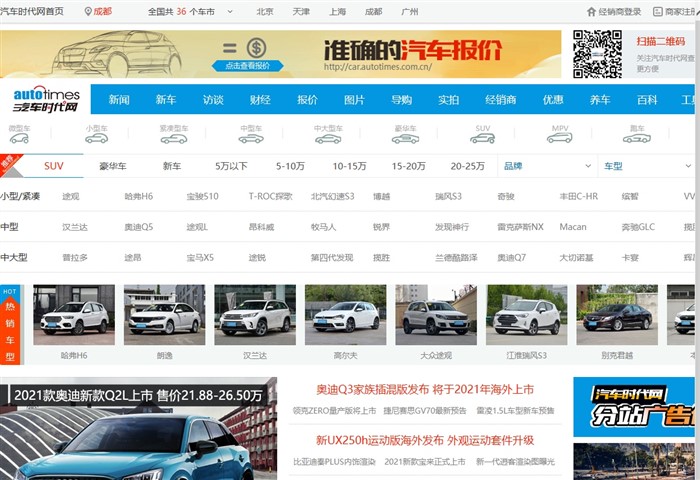
Task: Click 途观 in the 小型/紧凑 row
Action: pos(71,196)
